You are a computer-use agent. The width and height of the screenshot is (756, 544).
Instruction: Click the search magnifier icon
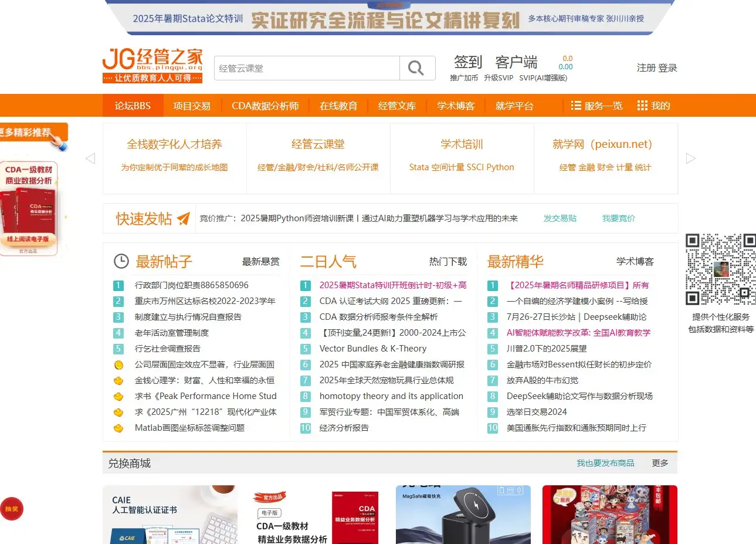point(416,68)
